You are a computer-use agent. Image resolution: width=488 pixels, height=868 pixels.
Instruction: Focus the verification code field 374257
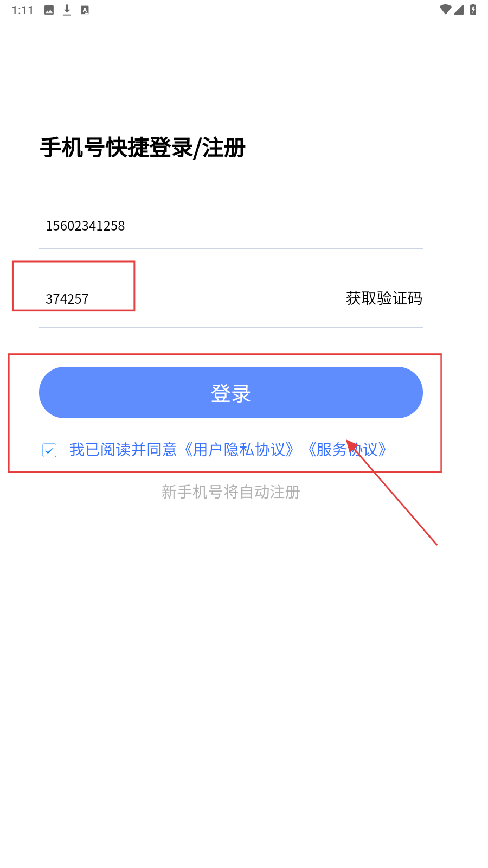[x=184, y=299]
